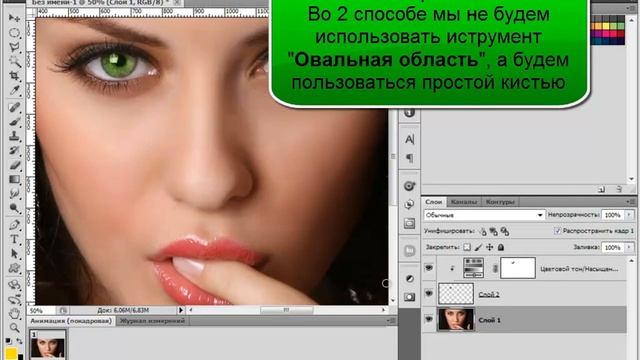This screenshot has width=640, height=360.
Task: Switch to the Контуры tab
Action: pyautogui.click(x=500, y=202)
